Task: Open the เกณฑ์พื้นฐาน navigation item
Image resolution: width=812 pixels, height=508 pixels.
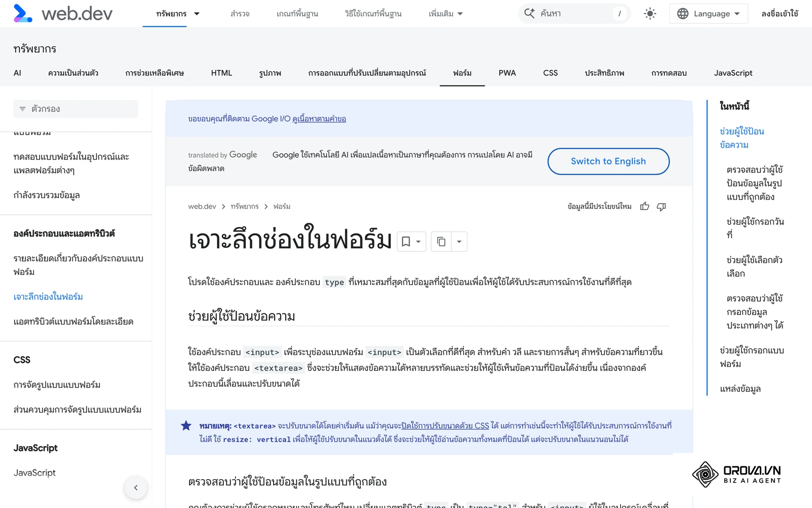Action: pos(297,14)
